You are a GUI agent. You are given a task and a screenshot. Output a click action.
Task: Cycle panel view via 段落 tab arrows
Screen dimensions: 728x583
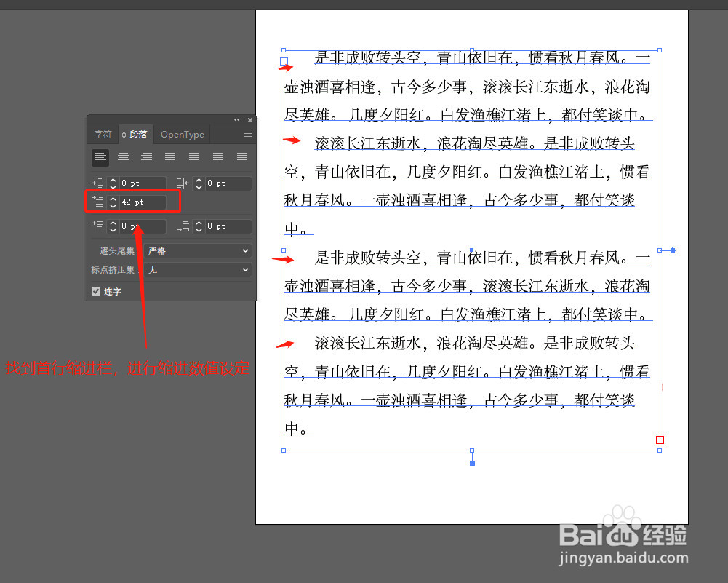pos(124,135)
